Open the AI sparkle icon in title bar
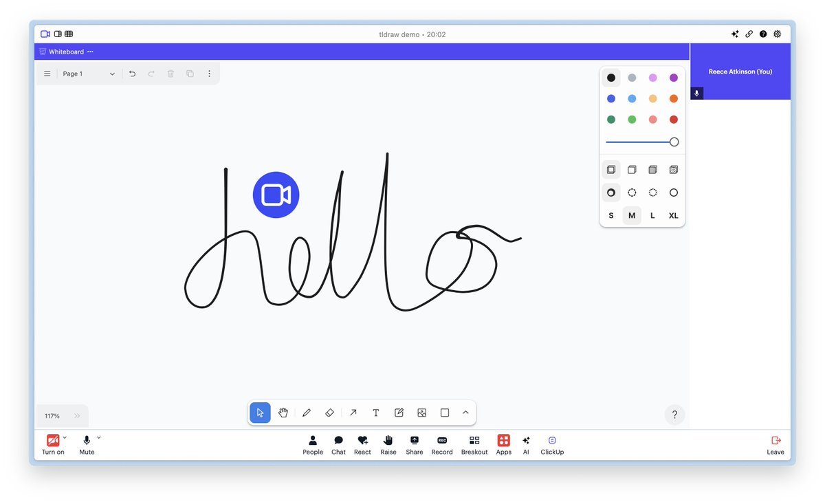The width and height of the screenshot is (825, 504). point(735,34)
